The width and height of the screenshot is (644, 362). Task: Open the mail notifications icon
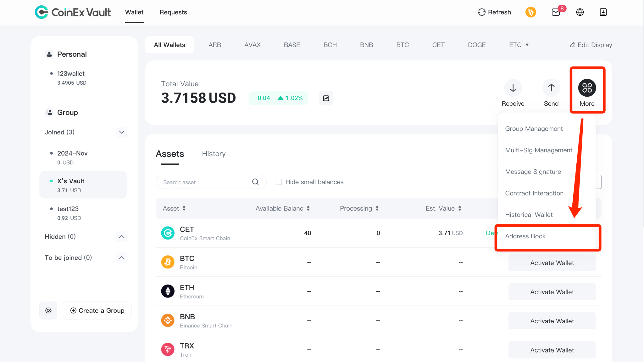(x=556, y=12)
